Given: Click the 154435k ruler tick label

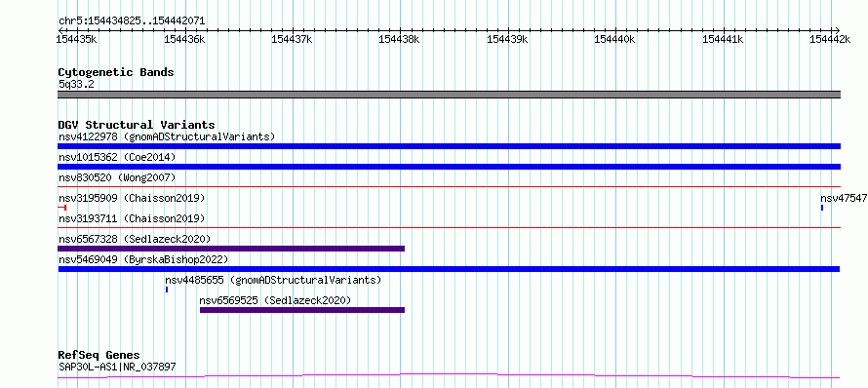Looking at the screenshot, I should tap(77, 39).
